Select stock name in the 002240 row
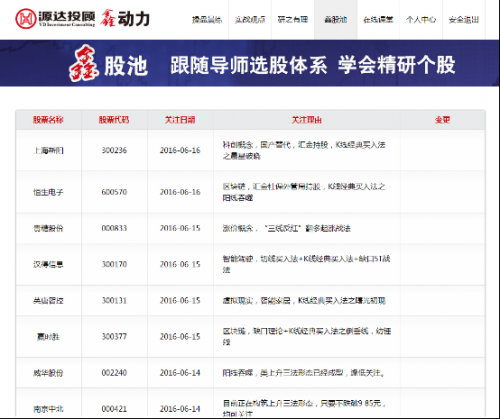This screenshot has width=500, height=419. (x=48, y=373)
